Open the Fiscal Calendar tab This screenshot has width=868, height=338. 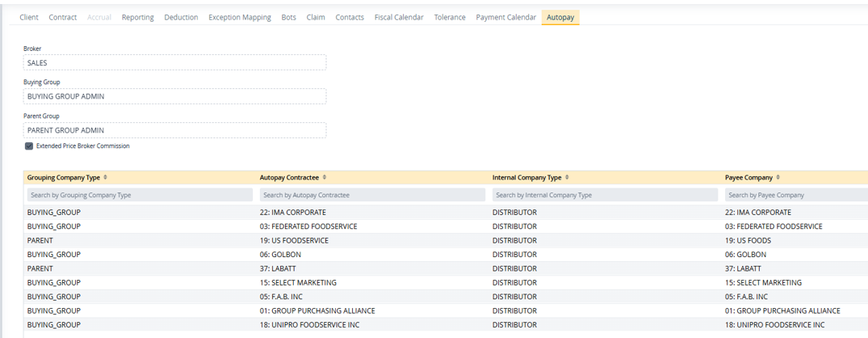[399, 17]
